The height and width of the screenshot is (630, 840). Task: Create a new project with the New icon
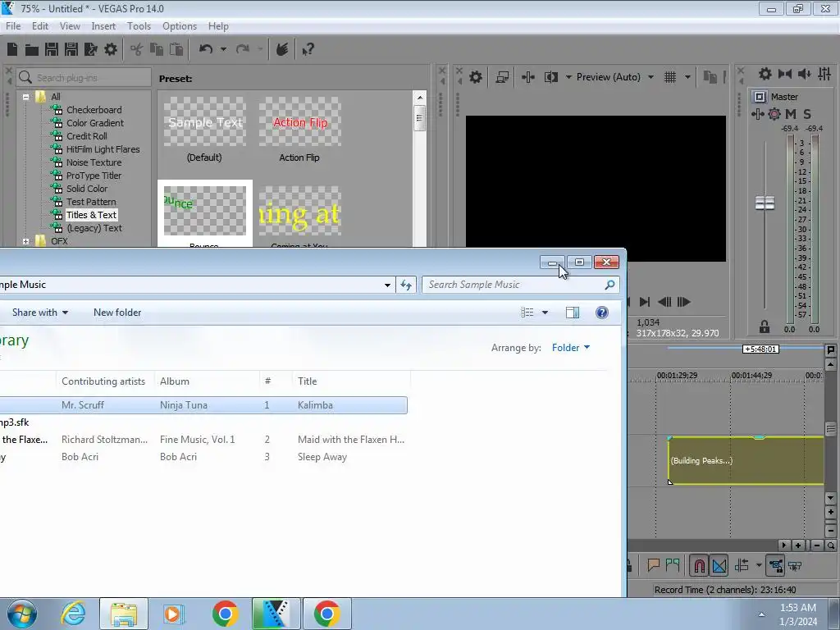tap(12, 49)
